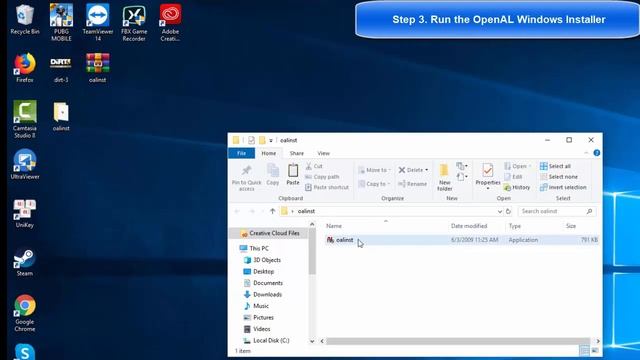Open Downloads in navigation pane
Screen dimensions: 640x360
263,294
